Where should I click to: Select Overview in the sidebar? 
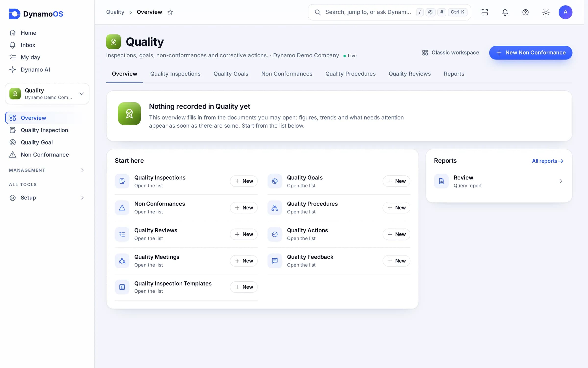[47, 118]
